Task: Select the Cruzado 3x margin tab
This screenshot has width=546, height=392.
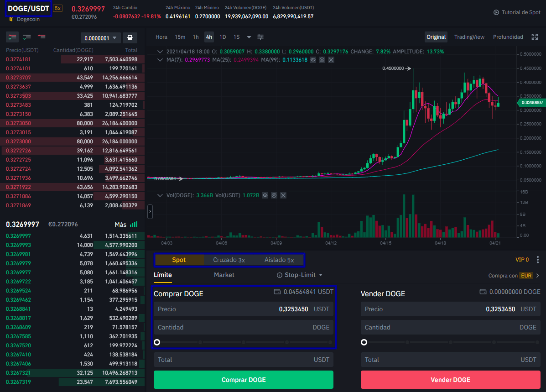Action: (229, 260)
